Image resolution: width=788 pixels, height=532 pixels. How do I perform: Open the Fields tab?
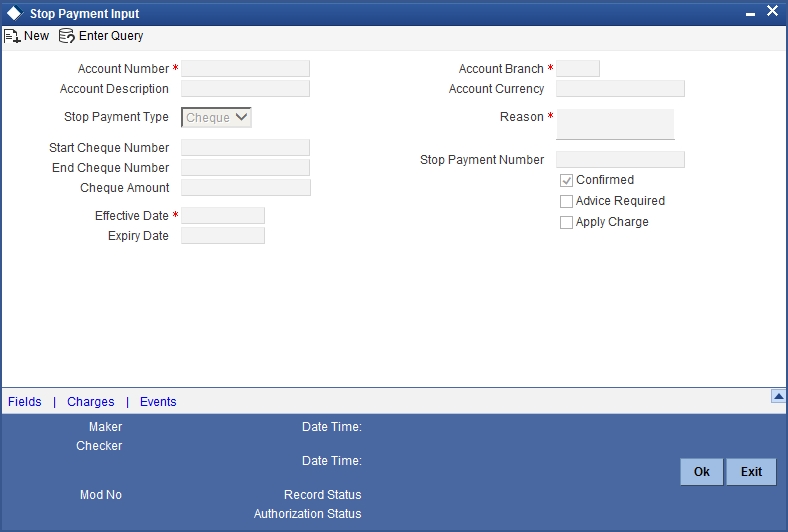25,402
